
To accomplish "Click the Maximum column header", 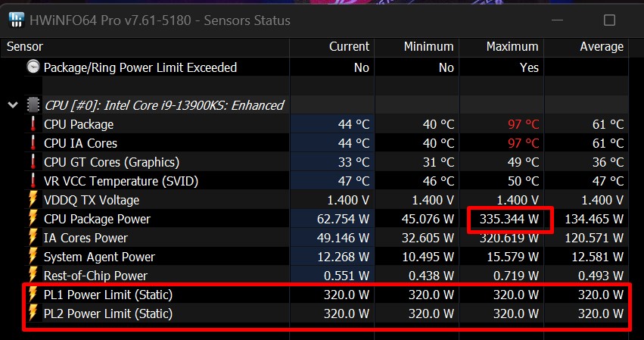I will coord(512,46).
